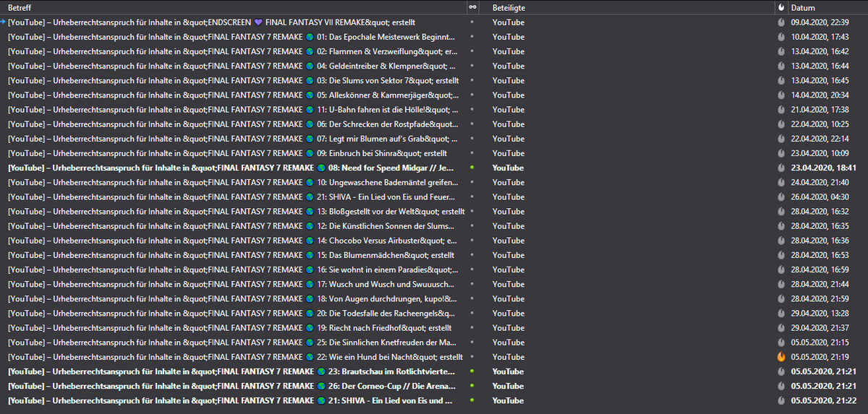Click the date 28.04.2020, 21:59
The image size is (868, 414).
coord(820,298)
